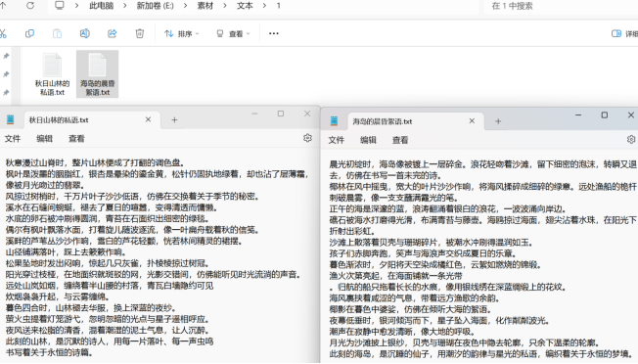Click line starting 正午的海是深邃的蓝 in right Notepad
The image size is (638, 364).
447,209
